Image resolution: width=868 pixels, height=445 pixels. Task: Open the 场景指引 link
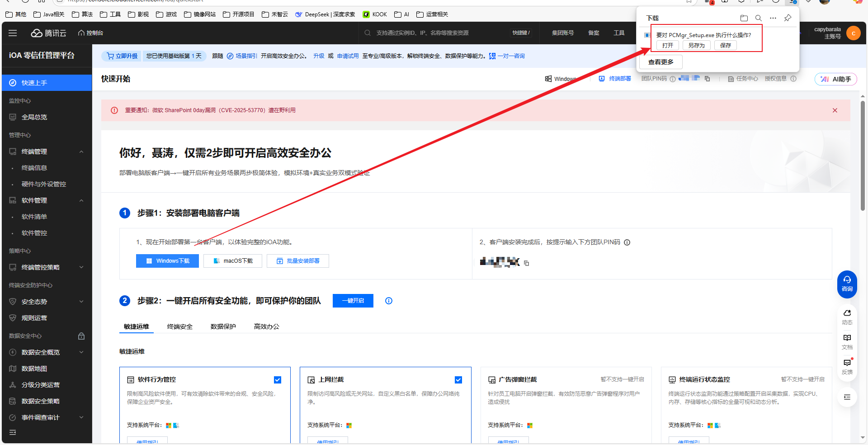pyautogui.click(x=242, y=56)
